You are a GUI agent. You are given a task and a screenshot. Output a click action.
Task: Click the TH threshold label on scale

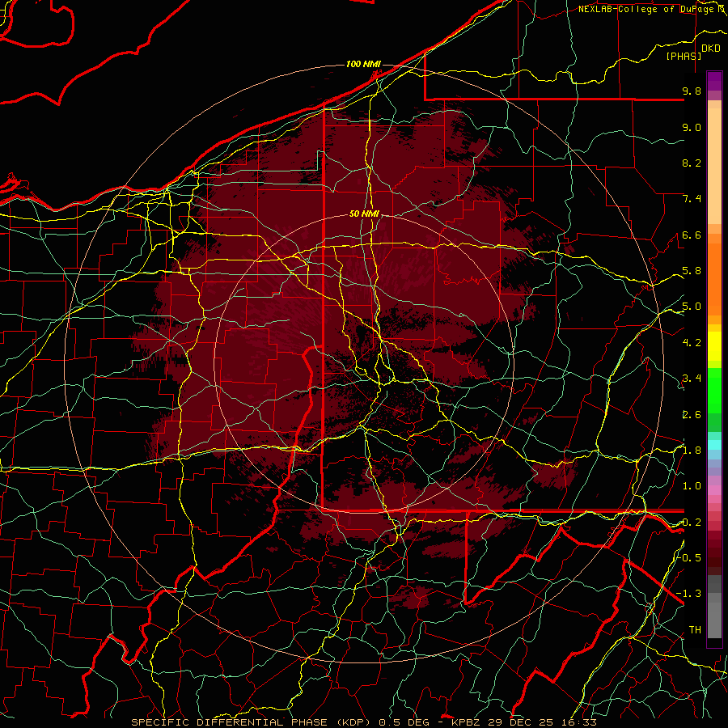click(x=695, y=629)
